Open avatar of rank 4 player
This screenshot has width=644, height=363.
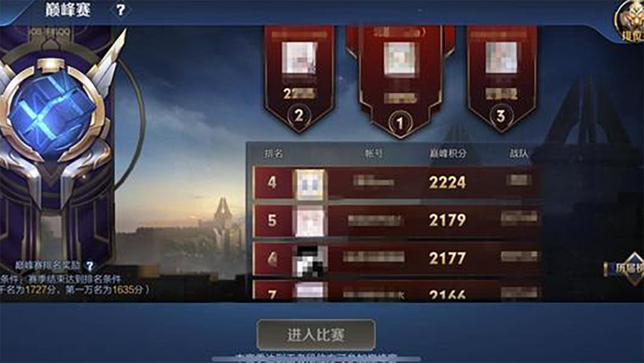coord(310,184)
